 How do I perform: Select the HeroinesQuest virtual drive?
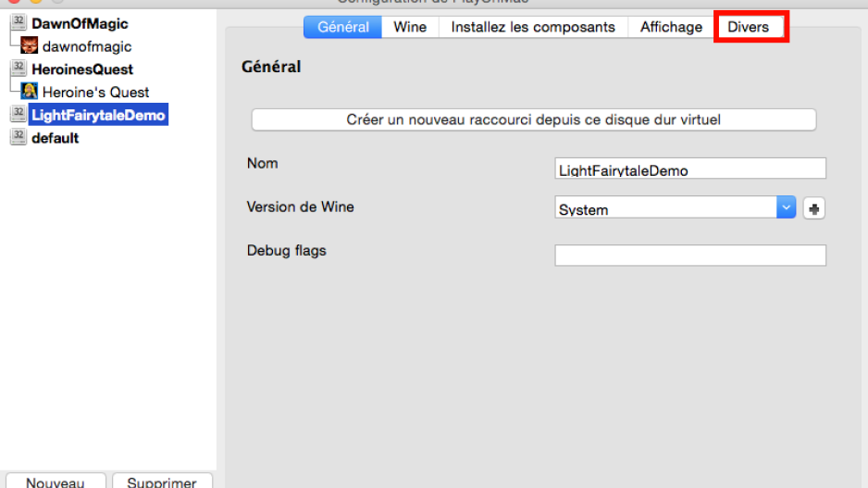click(x=82, y=69)
